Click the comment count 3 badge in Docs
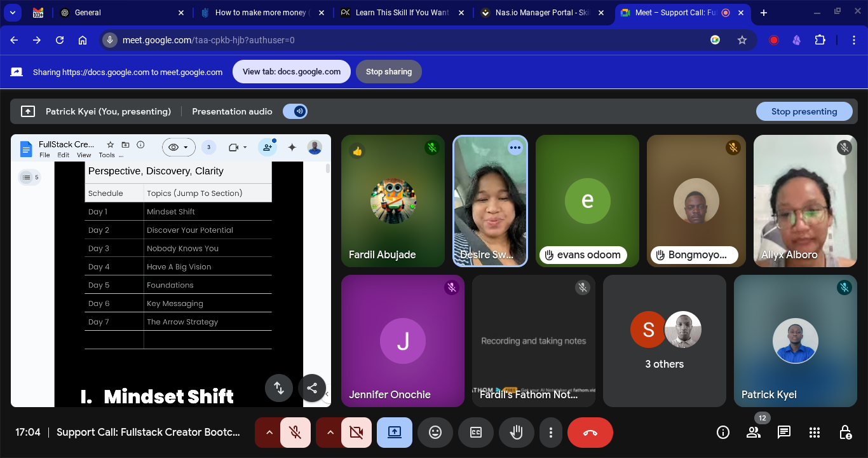868x458 pixels. pyautogui.click(x=208, y=147)
